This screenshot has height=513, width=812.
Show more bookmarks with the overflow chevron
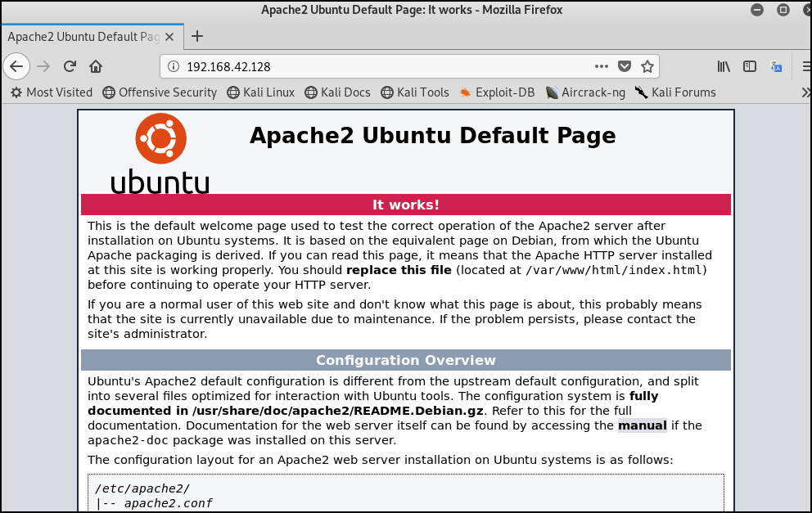pyautogui.click(x=805, y=92)
